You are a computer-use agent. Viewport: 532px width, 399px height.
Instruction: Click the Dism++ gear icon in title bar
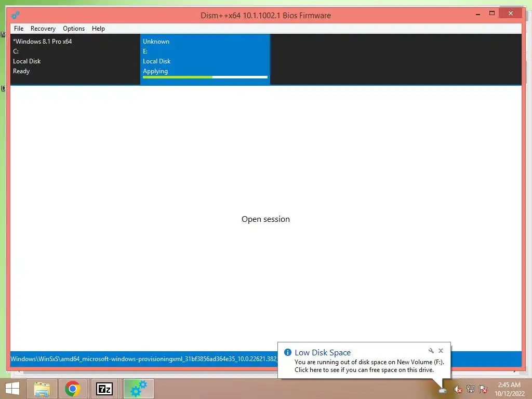click(15, 15)
